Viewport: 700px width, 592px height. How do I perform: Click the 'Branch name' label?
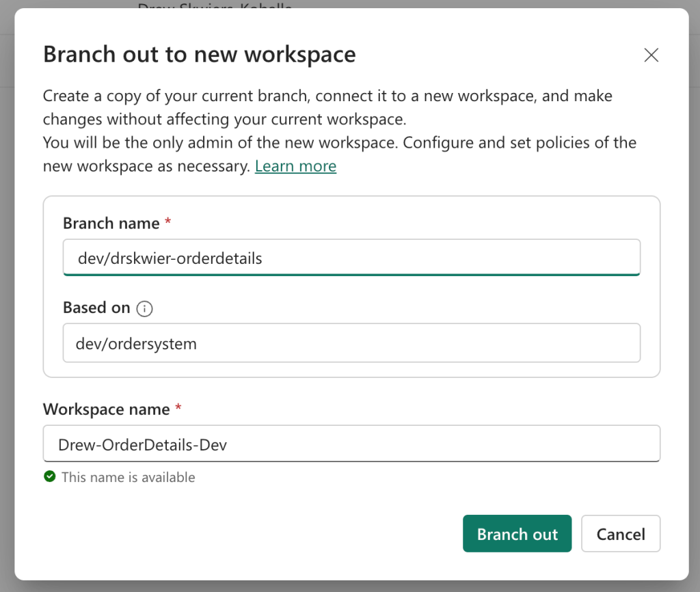(111, 224)
